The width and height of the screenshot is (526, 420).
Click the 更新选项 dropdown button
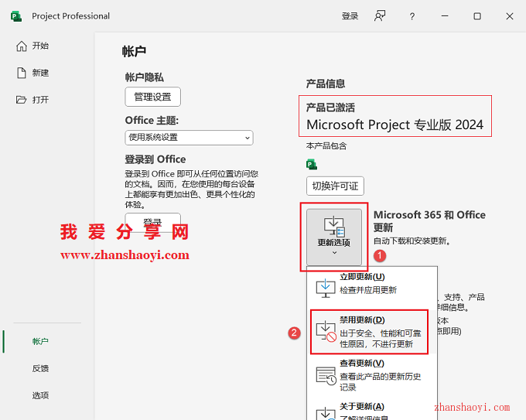tap(334, 237)
